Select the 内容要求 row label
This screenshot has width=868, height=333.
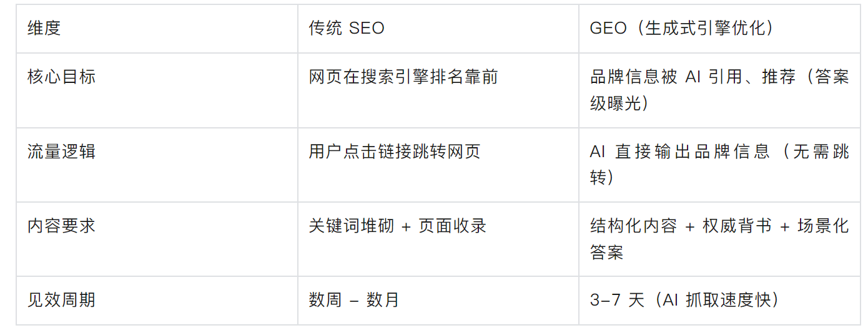coord(61,226)
